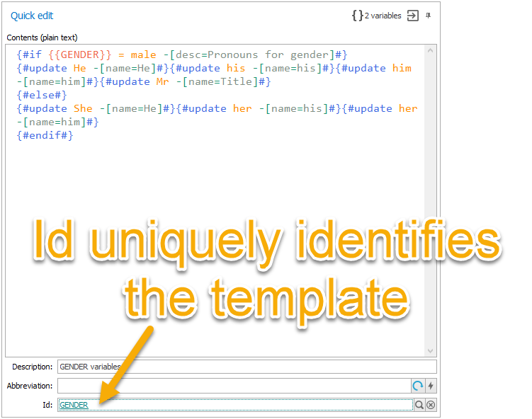Clear the Id with the circled X icon

pos(431,405)
